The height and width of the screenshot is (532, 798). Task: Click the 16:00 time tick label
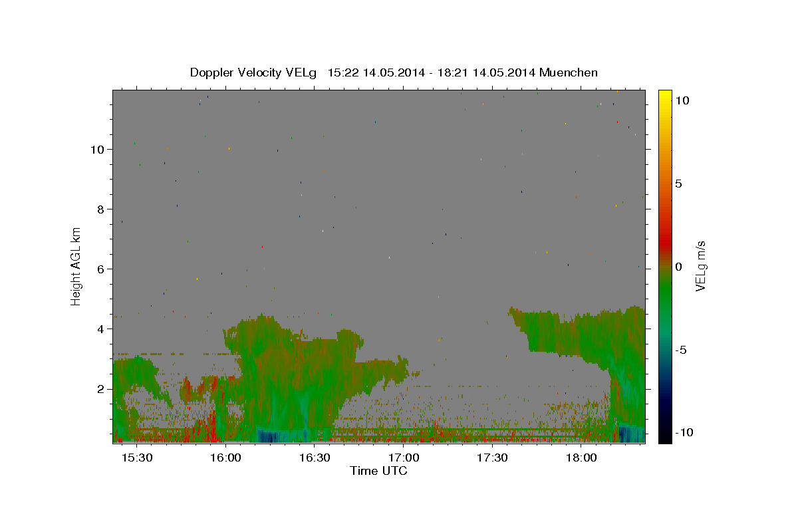coord(225,458)
